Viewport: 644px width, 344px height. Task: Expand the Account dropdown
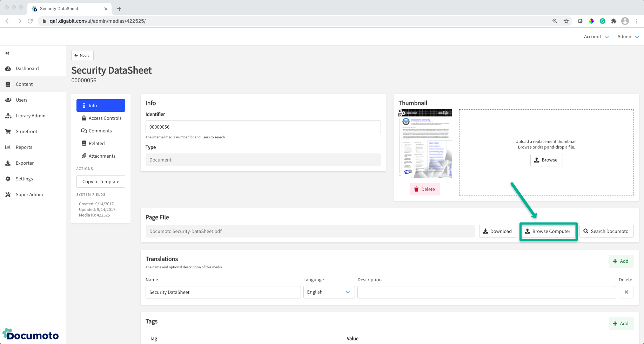[x=596, y=37]
